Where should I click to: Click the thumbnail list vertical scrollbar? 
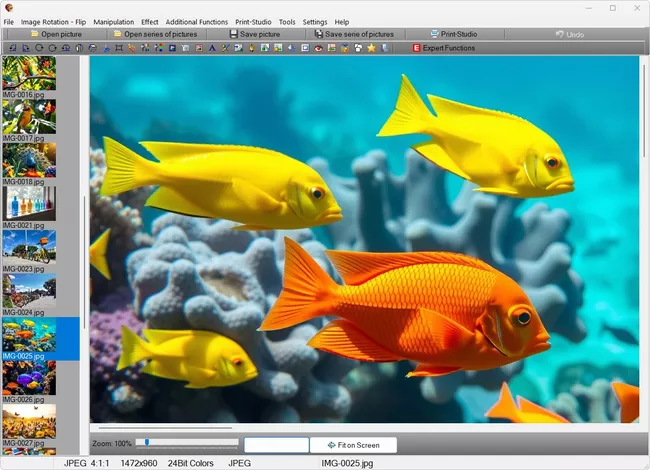84,261
